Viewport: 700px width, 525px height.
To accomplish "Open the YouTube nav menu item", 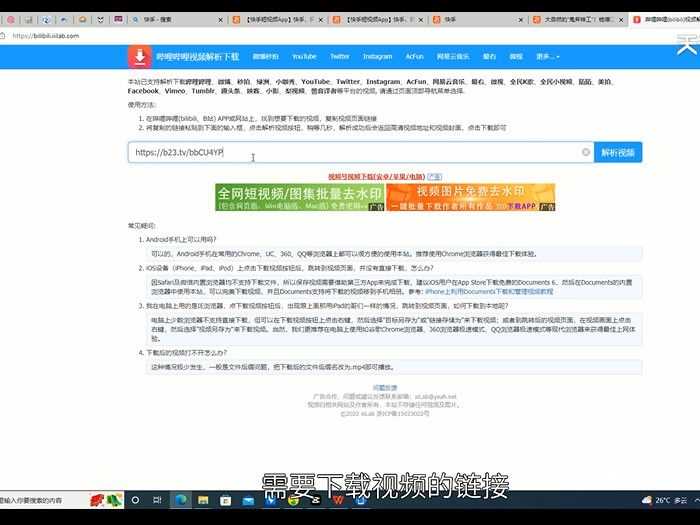I will 304,57.
